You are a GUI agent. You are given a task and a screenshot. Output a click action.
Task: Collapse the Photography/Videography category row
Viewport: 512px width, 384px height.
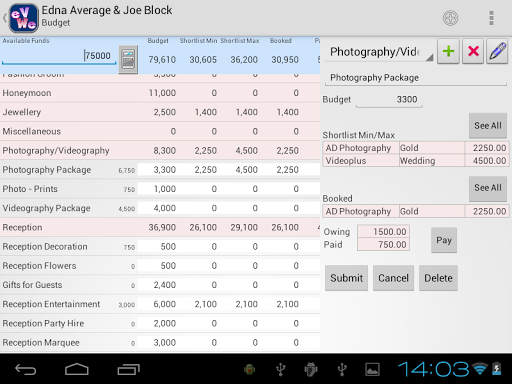[x=160, y=150]
